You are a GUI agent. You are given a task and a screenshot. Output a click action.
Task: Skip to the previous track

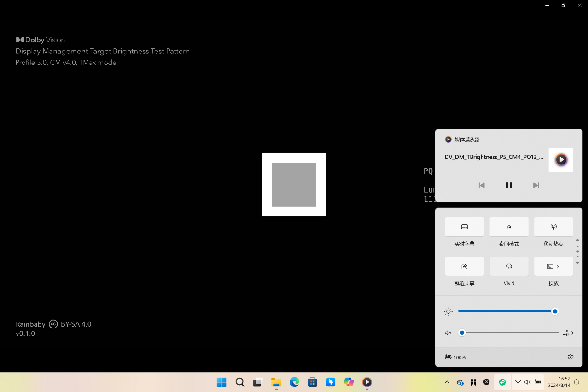coord(482,185)
